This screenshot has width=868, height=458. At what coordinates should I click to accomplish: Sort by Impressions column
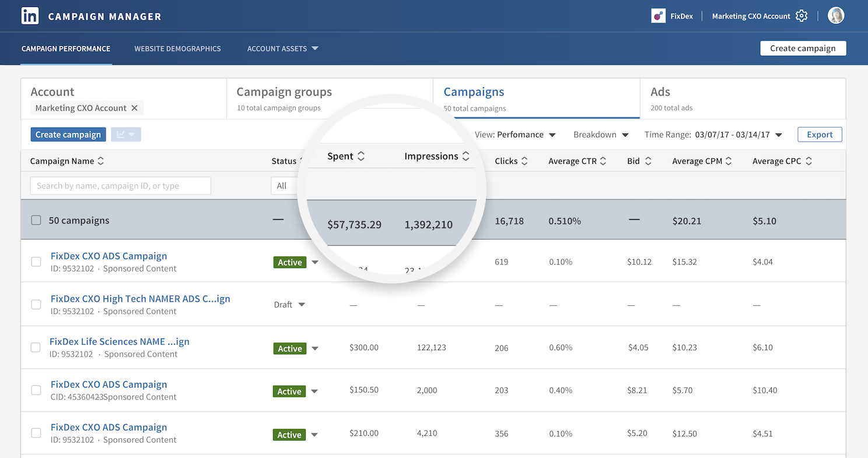click(x=466, y=156)
